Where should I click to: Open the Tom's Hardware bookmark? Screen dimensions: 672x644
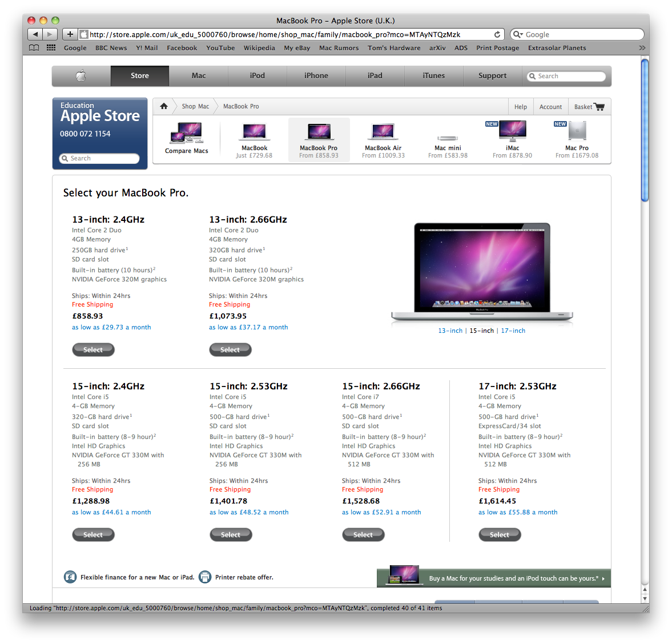point(394,48)
